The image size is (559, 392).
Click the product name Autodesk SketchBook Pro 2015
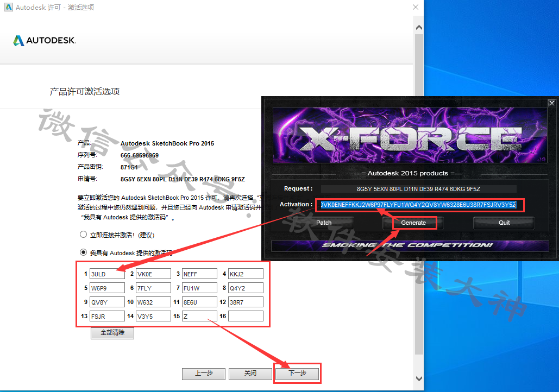[167, 143]
